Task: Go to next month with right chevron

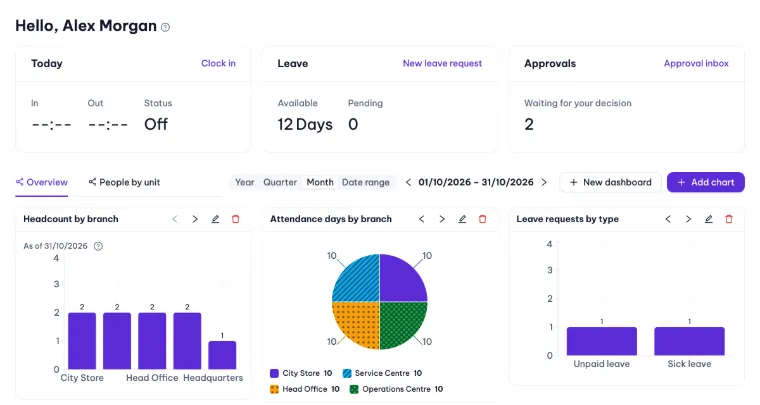Action: click(x=544, y=182)
